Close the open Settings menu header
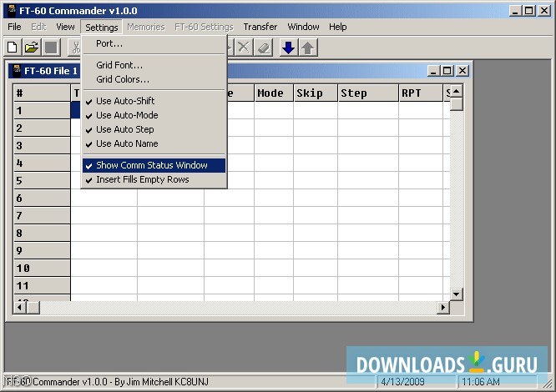Screen dimensions: 556x392 pyautogui.click(x=101, y=27)
